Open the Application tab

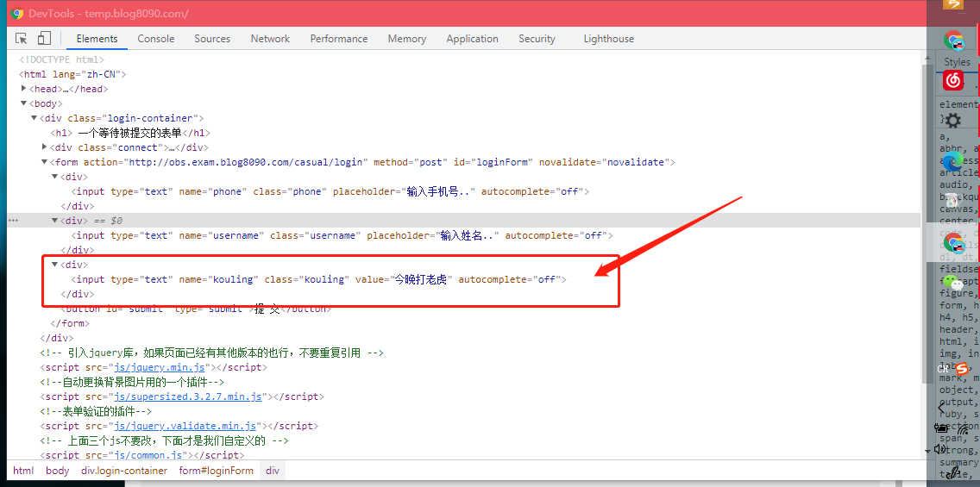pyautogui.click(x=473, y=39)
